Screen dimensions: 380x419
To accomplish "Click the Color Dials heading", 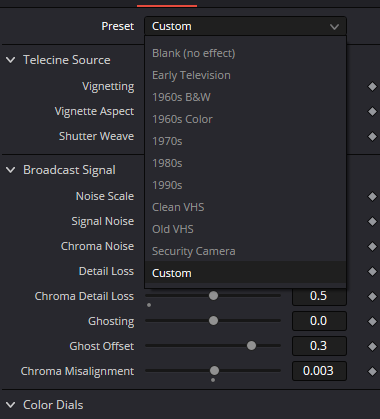I will (x=53, y=405).
